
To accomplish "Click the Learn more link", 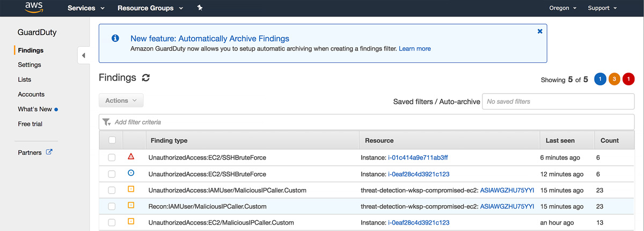I will tap(414, 49).
